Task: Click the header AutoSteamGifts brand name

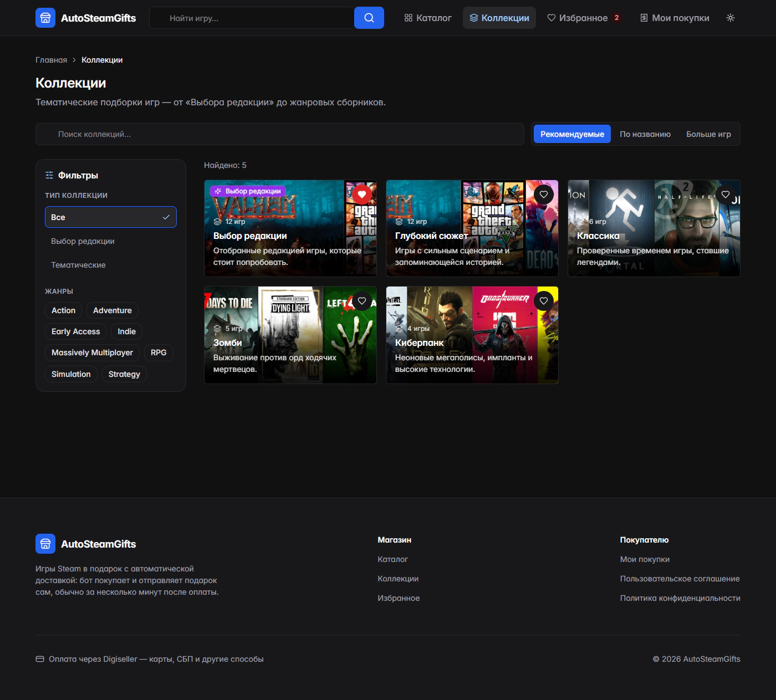Action: 98,18
